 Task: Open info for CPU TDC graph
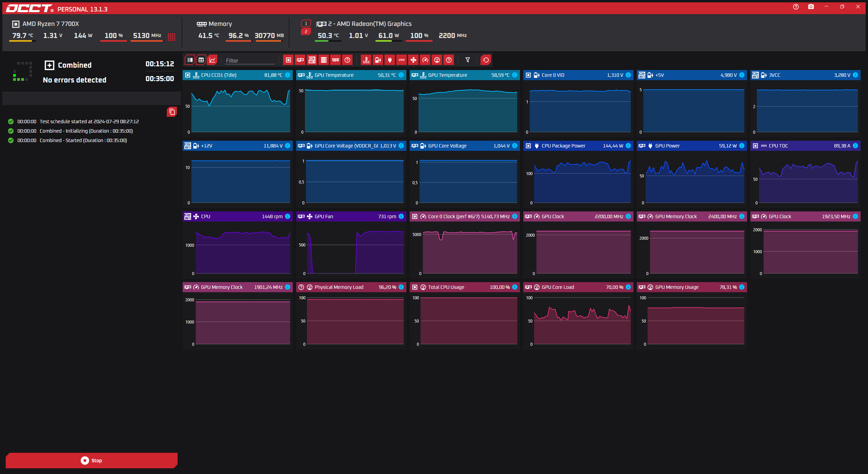point(856,146)
